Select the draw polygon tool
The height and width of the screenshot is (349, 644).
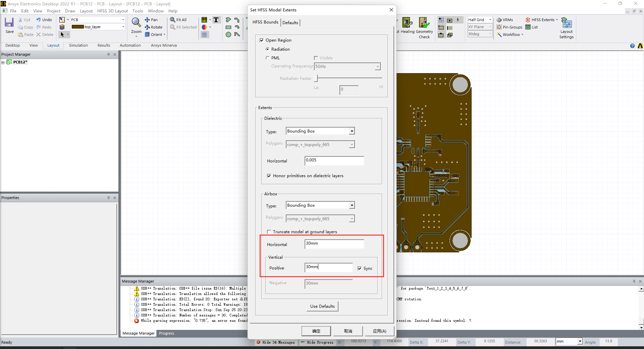(x=228, y=20)
